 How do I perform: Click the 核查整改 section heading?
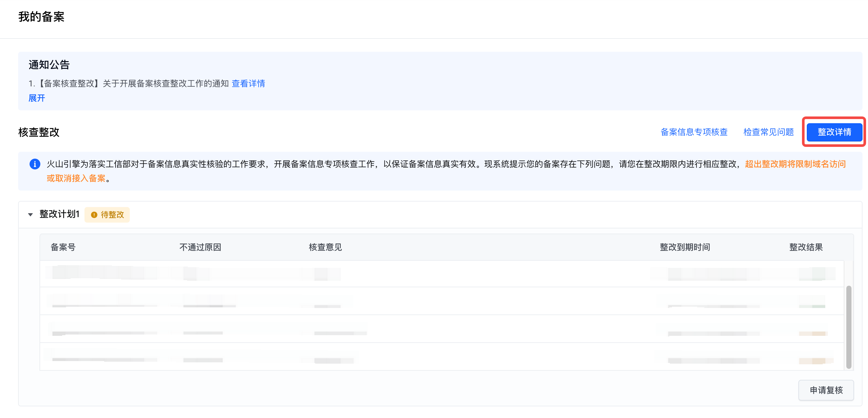point(39,132)
